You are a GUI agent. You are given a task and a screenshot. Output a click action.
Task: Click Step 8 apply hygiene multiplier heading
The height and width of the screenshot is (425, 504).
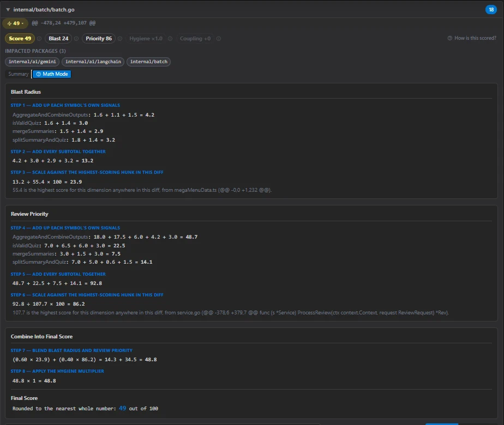pyautogui.click(x=57, y=371)
